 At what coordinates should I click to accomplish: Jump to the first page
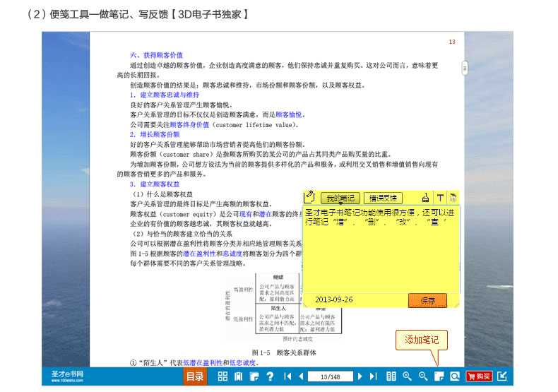pyautogui.click(x=287, y=376)
